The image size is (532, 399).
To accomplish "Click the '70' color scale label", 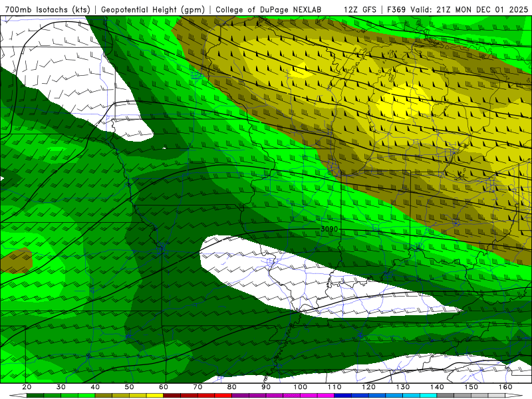I will [198, 387].
